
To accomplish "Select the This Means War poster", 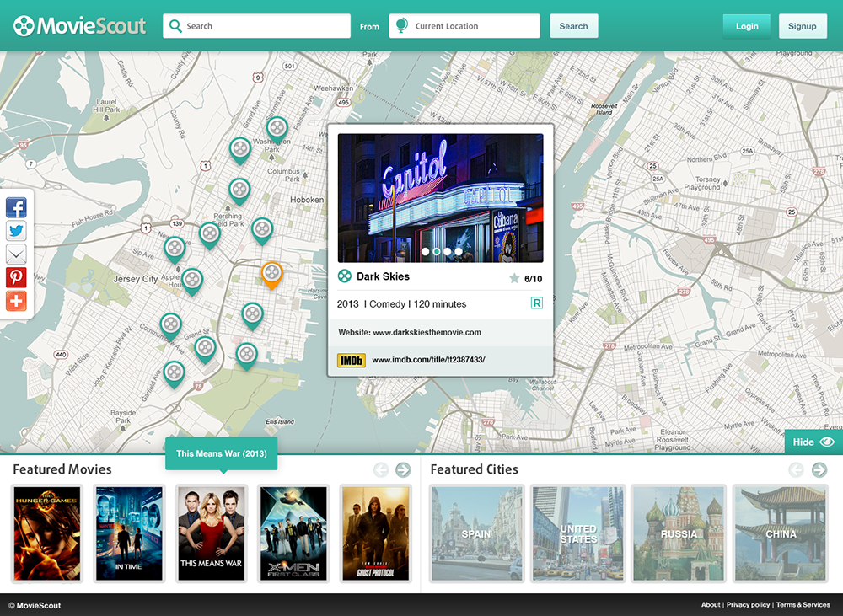I will coord(212,533).
